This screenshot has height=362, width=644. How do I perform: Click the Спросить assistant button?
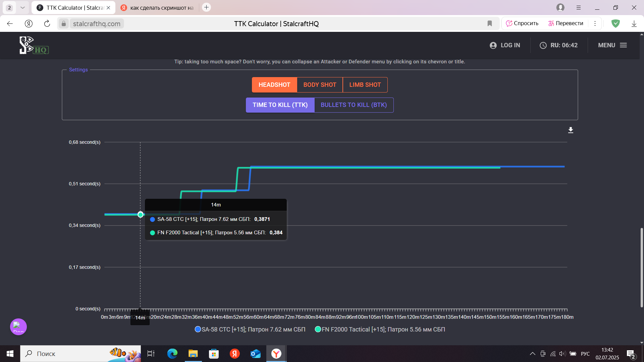pyautogui.click(x=522, y=23)
